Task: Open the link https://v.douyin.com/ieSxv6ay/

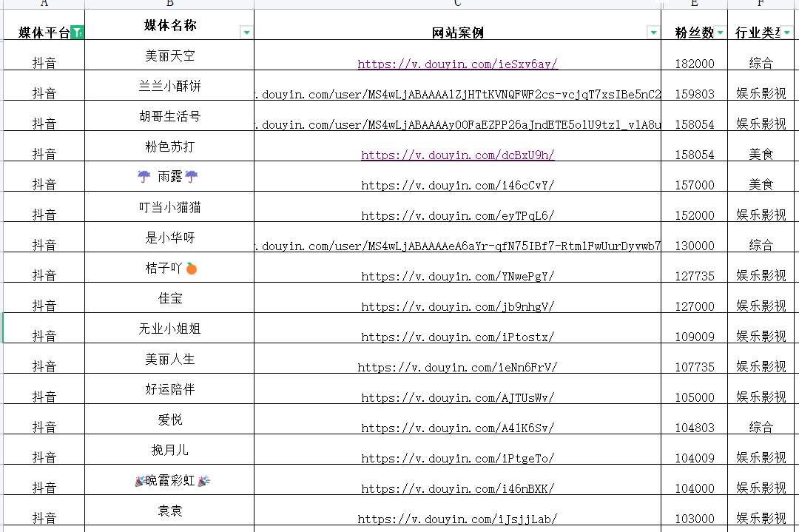Action: (458, 64)
